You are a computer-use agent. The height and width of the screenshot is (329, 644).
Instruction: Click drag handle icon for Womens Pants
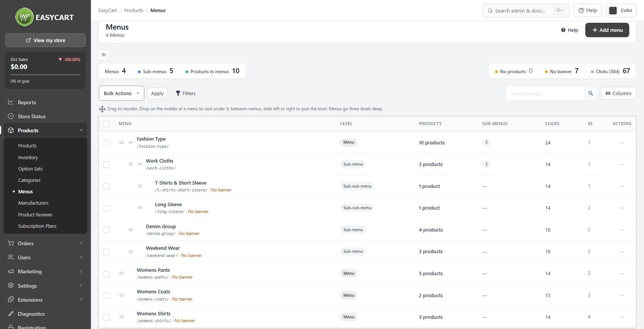(122, 273)
